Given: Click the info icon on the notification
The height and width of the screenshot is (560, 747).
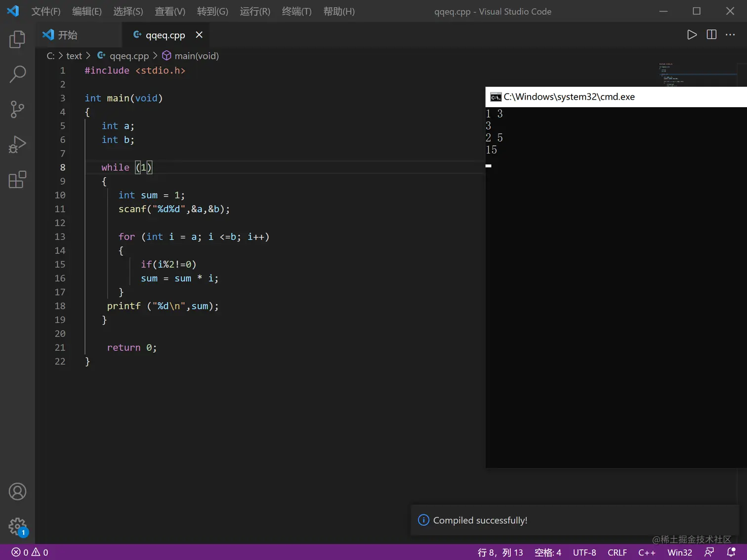Looking at the screenshot, I should [423, 520].
